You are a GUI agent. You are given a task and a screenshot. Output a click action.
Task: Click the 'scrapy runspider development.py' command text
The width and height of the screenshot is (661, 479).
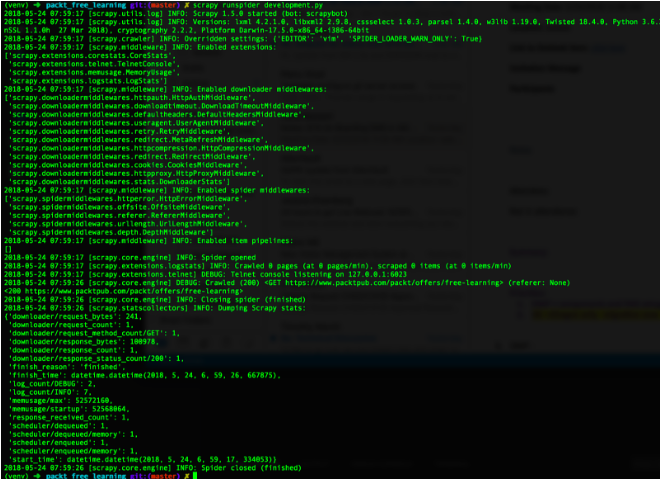click(x=258, y=5)
